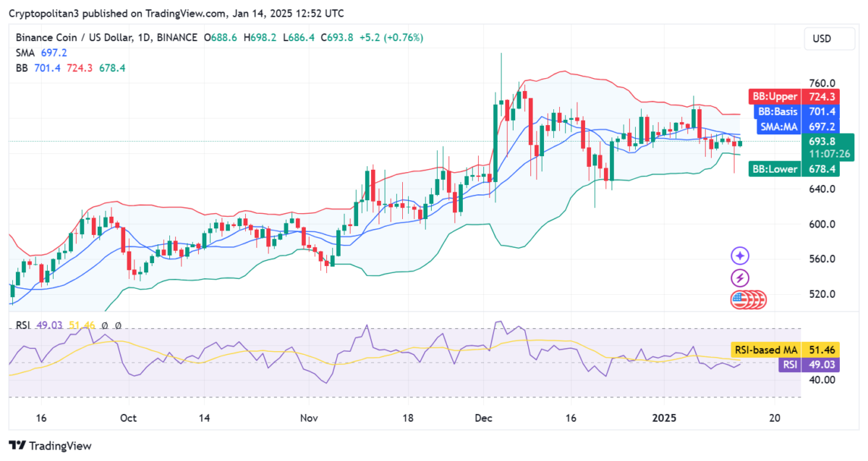The width and height of the screenshot is (868, 461).
Task: Click the TradingView logo at bottom left
Action: (50, 446)
